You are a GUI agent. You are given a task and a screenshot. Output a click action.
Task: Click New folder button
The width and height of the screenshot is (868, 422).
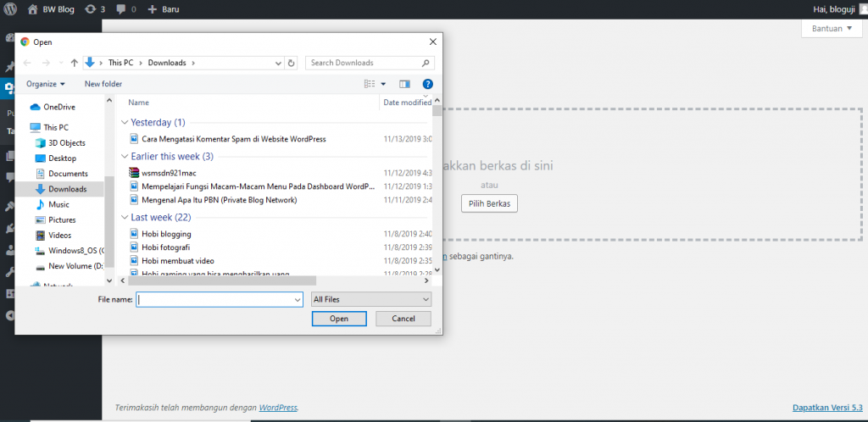(103, 84)
